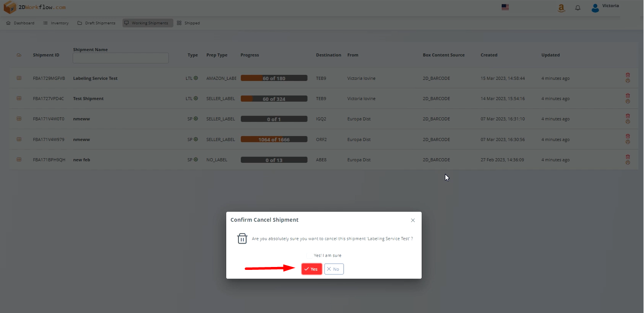
Task: Click the printer icon on the new feb row
Action: point(628,163)
